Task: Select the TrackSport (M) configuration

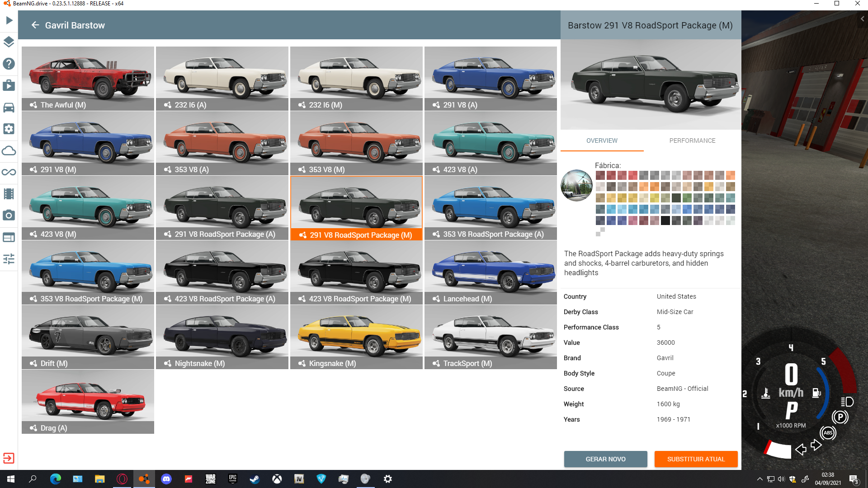Action: pos(491,337)
